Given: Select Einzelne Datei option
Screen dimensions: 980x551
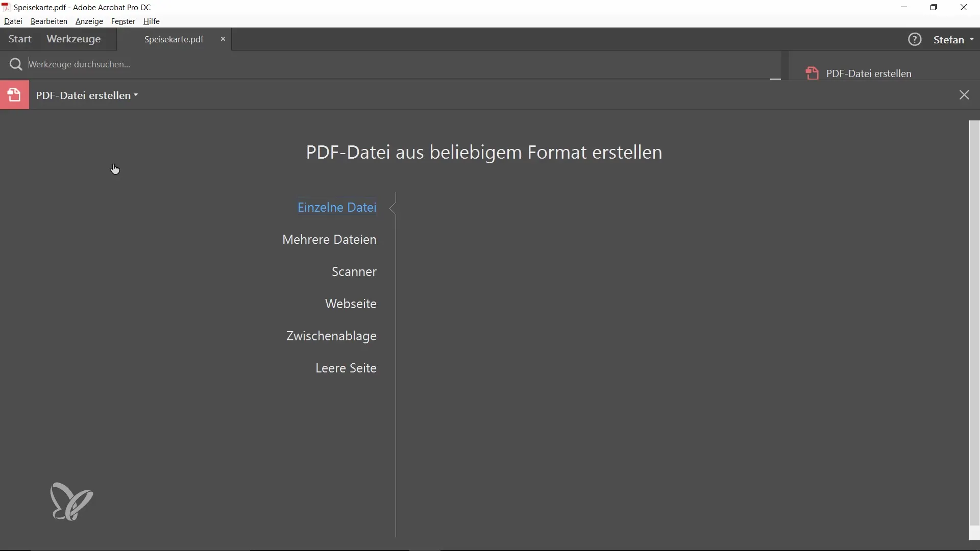Looking at the screenshot, I should coord(337,207).
